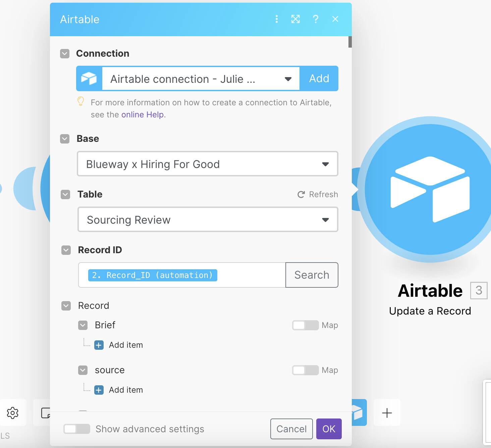Add an item under Brief

[119, 345]
